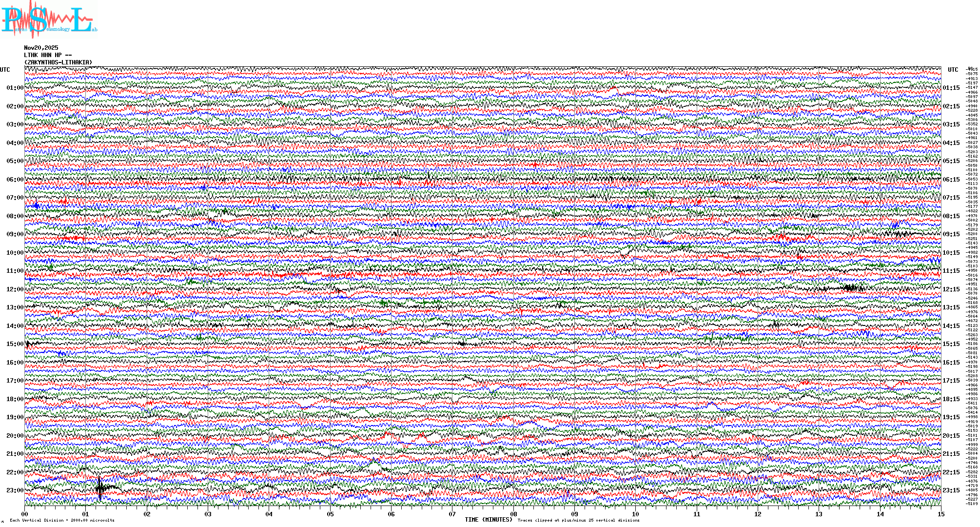Click the 06:00 hour label on left

coord(15,180)
